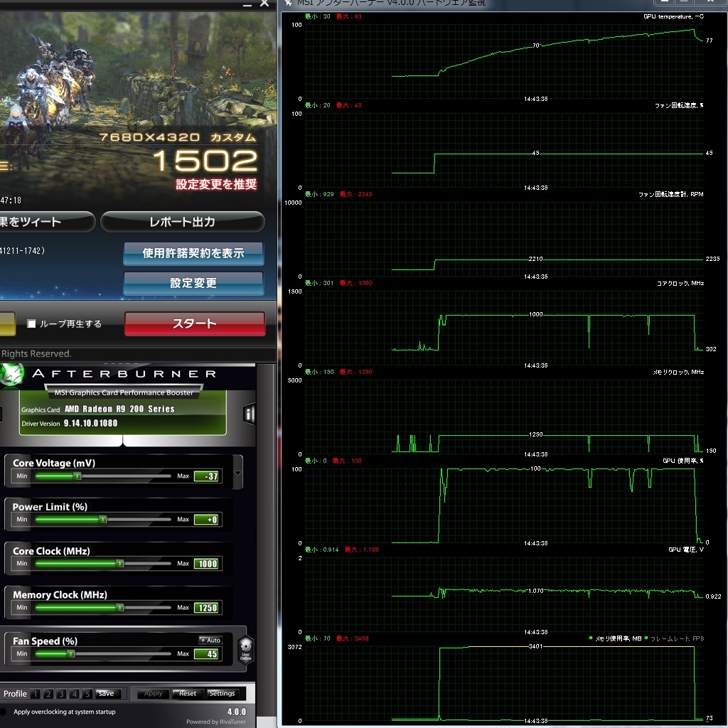This screenshot has height=728, width=728.
Task: Click the fan User Define gear icon
Action: [x=245, y=650]
